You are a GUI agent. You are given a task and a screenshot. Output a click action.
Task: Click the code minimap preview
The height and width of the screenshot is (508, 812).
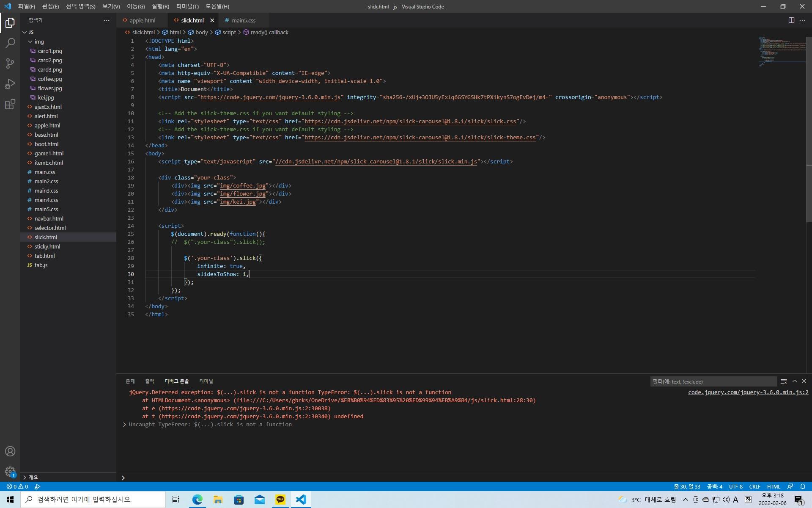782,52
